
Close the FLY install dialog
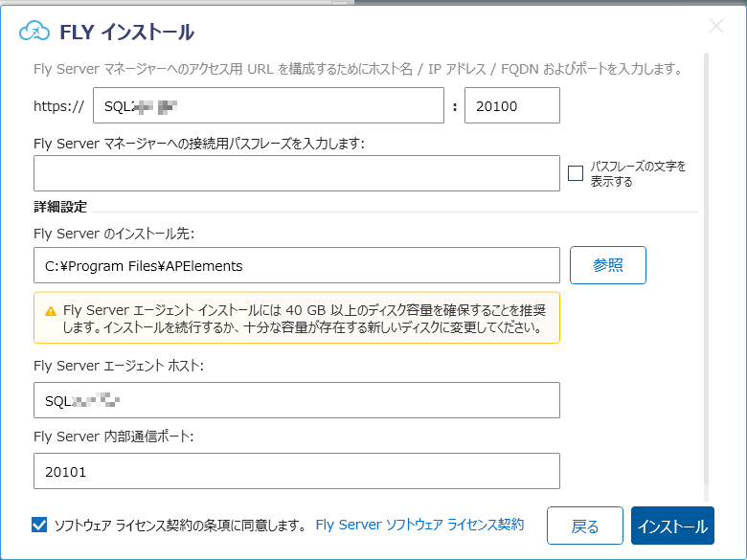point(716,26)
